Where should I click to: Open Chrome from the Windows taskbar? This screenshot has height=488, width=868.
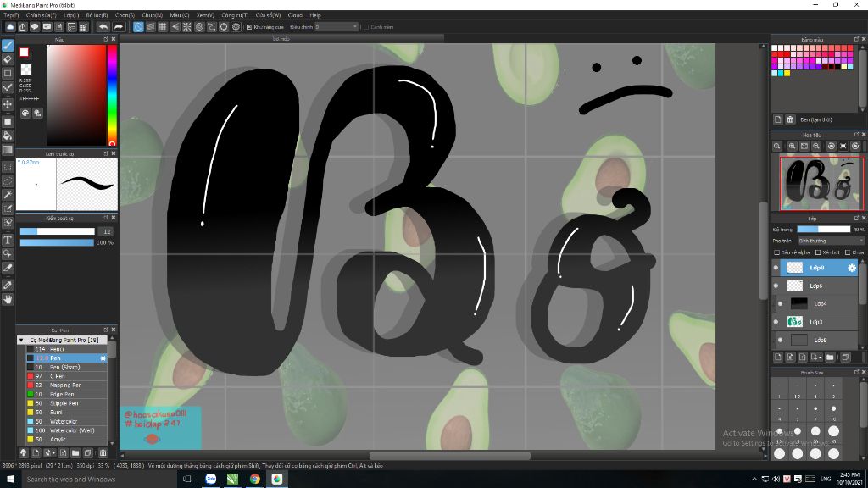coord(254,480)
